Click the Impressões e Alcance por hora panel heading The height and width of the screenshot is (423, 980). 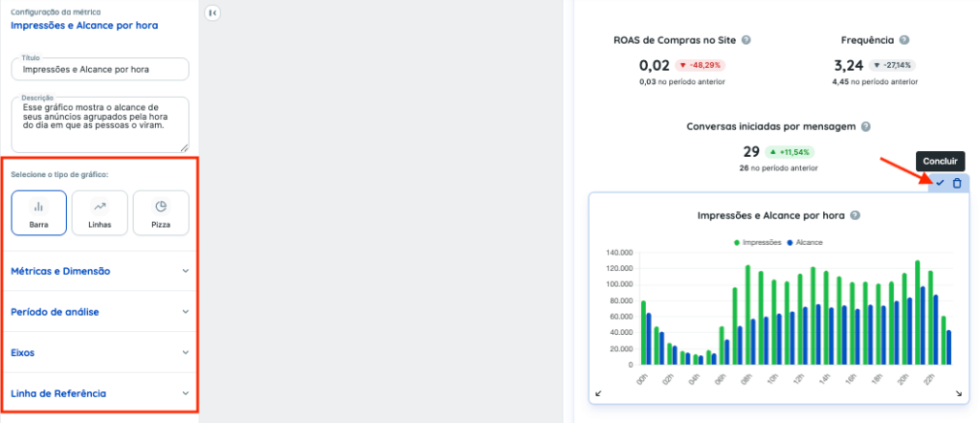[84, 26]
